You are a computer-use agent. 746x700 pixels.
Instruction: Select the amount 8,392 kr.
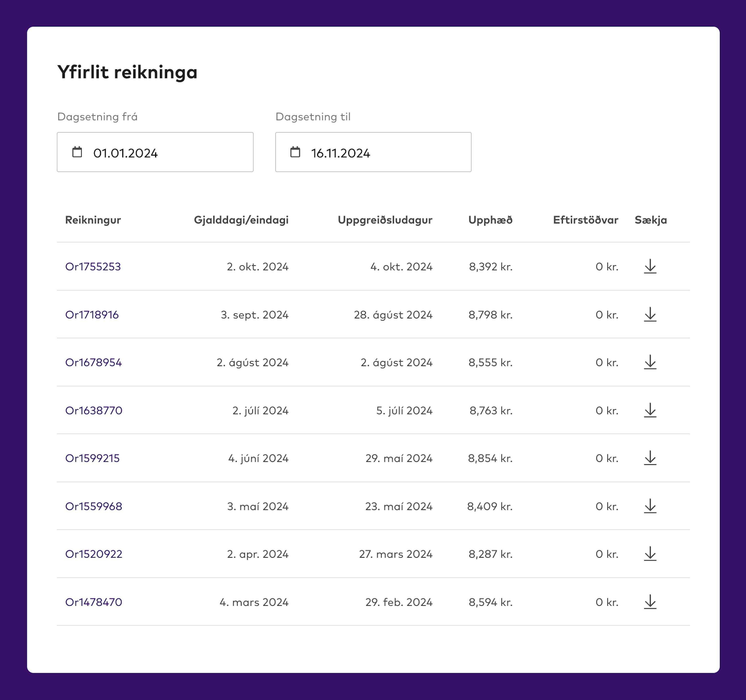pos(491,267)
